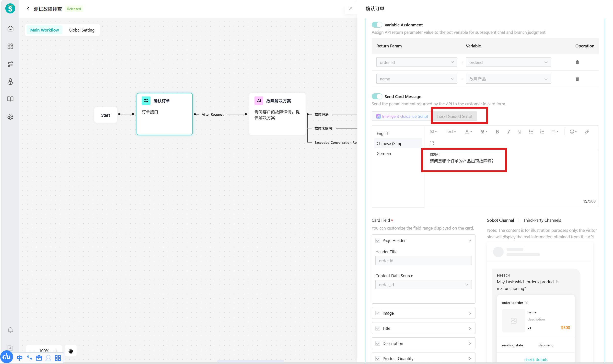Screen dimensions: 613x364
Task: Switch to the Global Setting tab
Action: (x=81, y=30)
